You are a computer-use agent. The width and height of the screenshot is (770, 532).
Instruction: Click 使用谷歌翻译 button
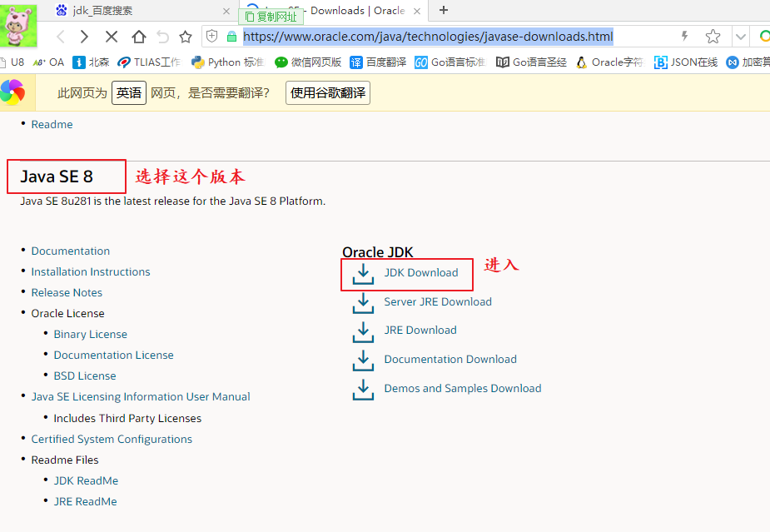click(328, 93)
